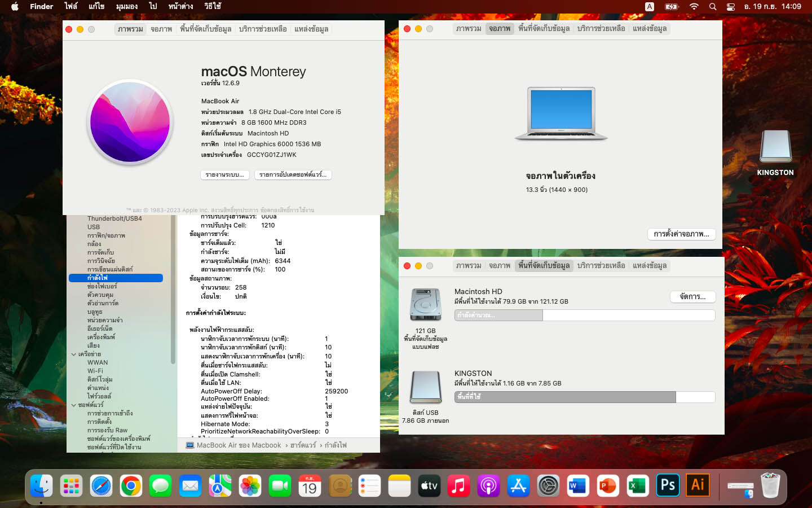Open App Store in the Dock
This screenshot has height=508, width=812.
(518, 485)
